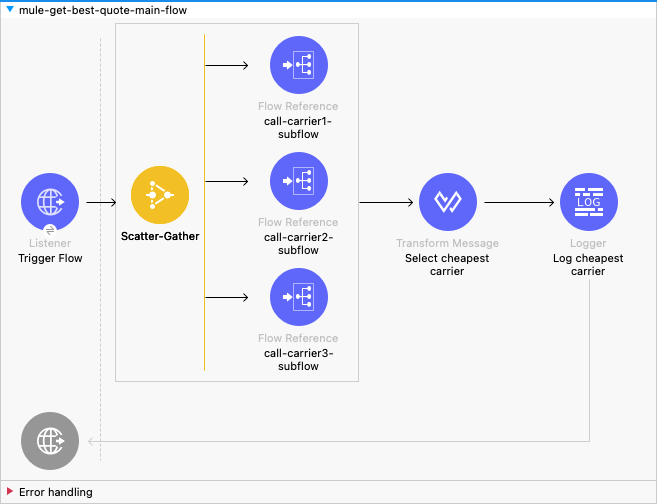Expand the Error handling section arrow
This screenshot has height=504, width=657.
[10, 492]
